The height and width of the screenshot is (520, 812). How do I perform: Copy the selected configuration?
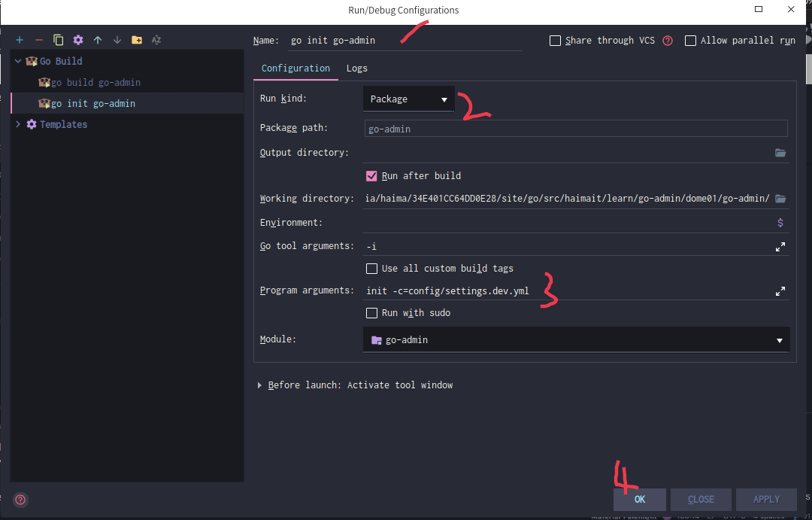click(x=58, y=40)
